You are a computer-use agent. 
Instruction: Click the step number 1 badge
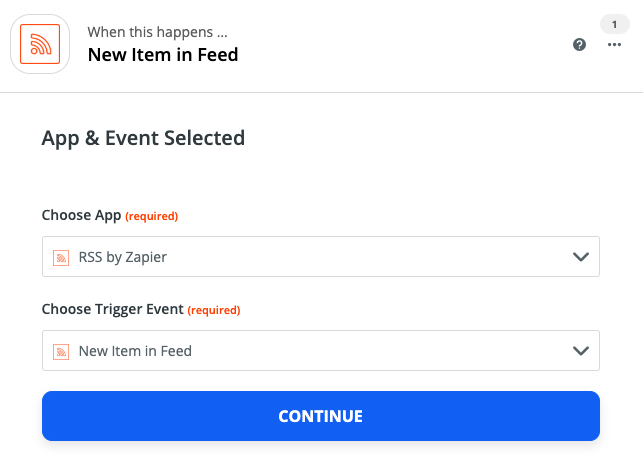coord(614,24)
